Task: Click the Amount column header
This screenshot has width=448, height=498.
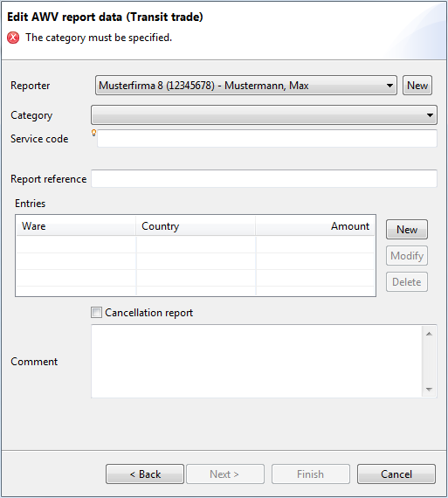Action: [315, 226]
